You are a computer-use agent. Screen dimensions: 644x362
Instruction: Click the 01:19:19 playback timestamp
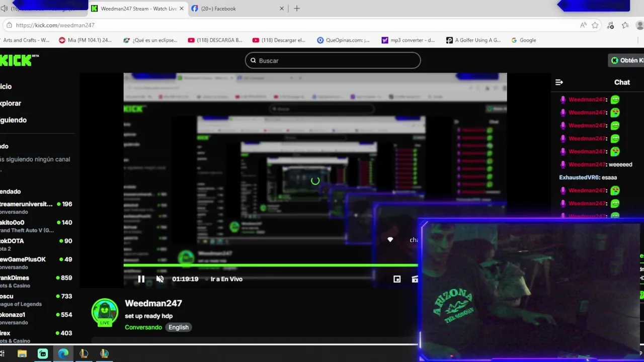(x=185, y=279)
